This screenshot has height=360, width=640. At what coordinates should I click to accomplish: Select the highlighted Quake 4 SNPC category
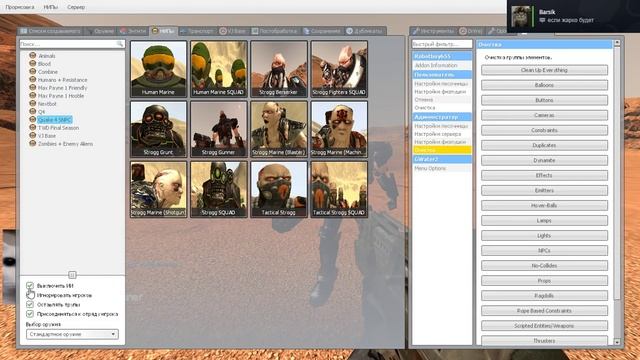pyautogui.click(x=55, y=120)
